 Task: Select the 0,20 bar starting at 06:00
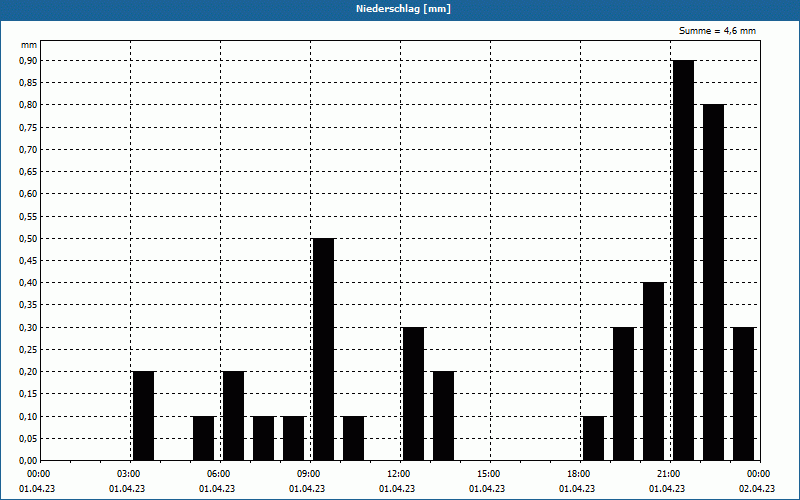[234, 416]
